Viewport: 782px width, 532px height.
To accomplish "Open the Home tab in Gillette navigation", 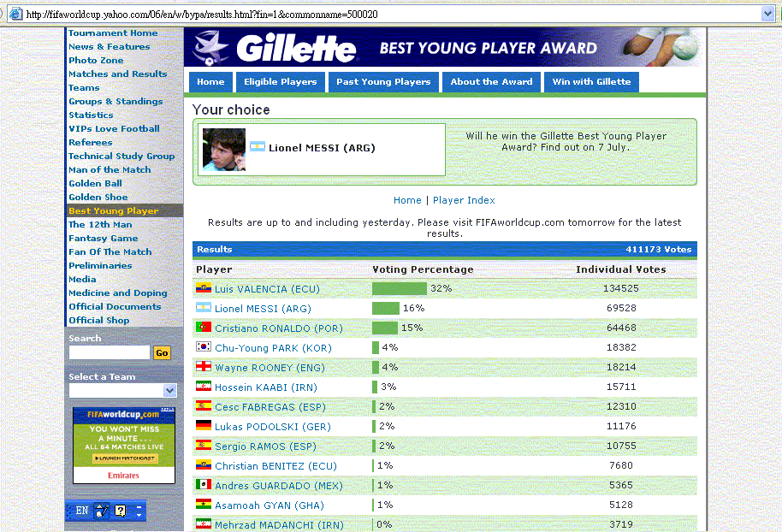I will point(210,82).
